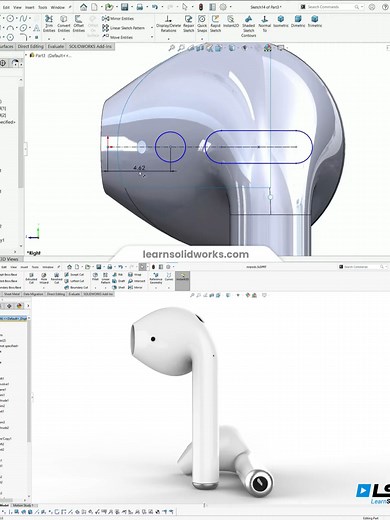Toggle Quick Snaps

[202, 24]
